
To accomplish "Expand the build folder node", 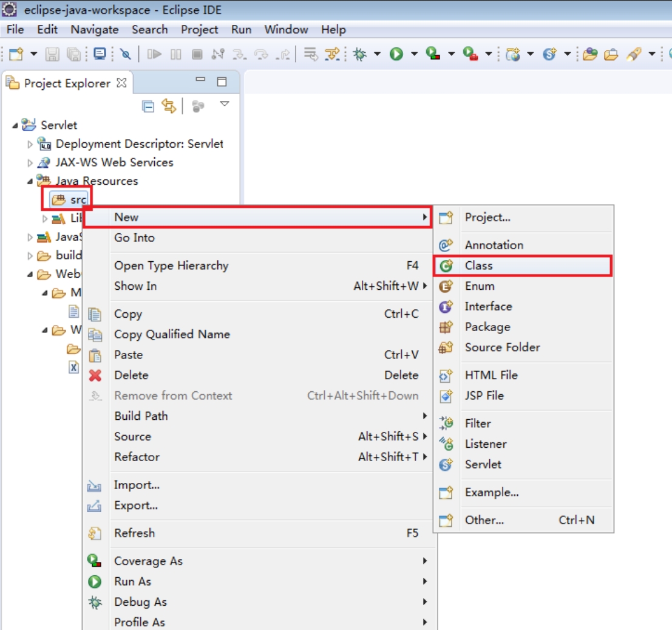I will point(30,256).
